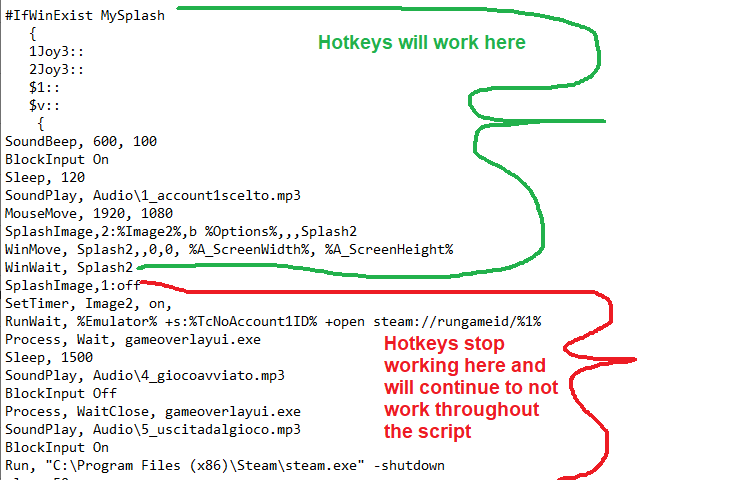Click the SoundPlay 4_giocoavviato.mp3 line
This screenshot has width=735, height=480.
[x=145, y=376]
